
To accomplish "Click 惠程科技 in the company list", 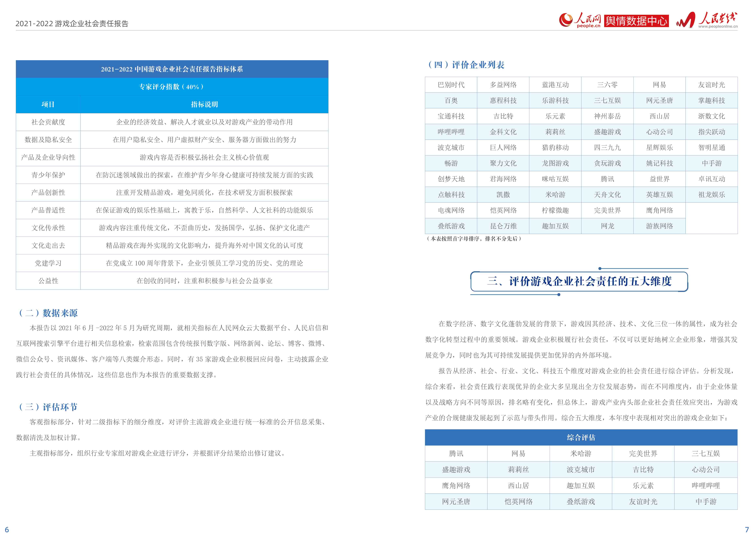I will coord(503,100).
